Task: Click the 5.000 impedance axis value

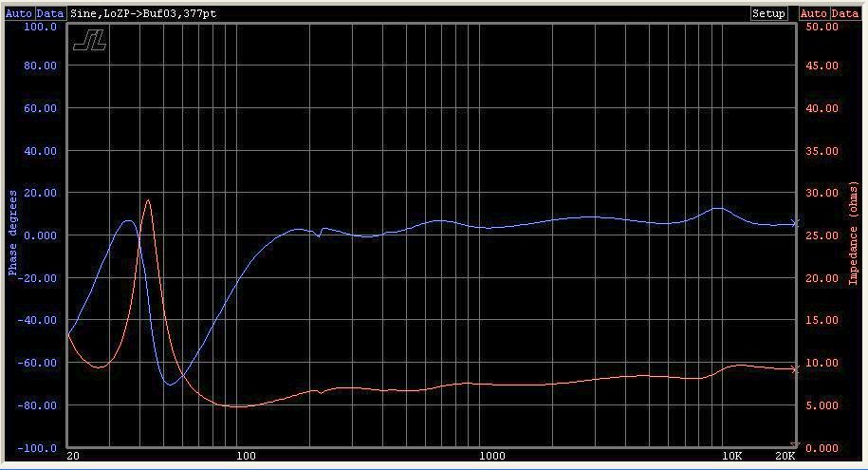Action: click(x=822, y=405)
